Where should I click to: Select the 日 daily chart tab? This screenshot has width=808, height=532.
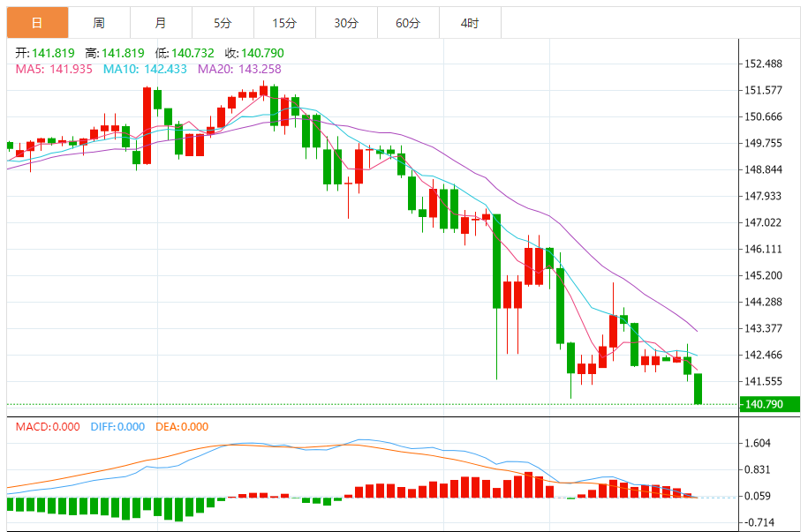pos(37,23)
